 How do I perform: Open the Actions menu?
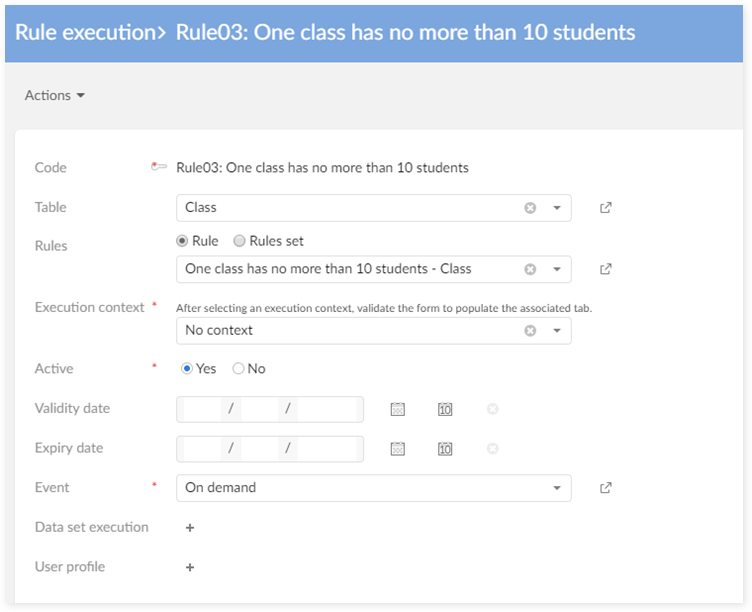[54, 96]
